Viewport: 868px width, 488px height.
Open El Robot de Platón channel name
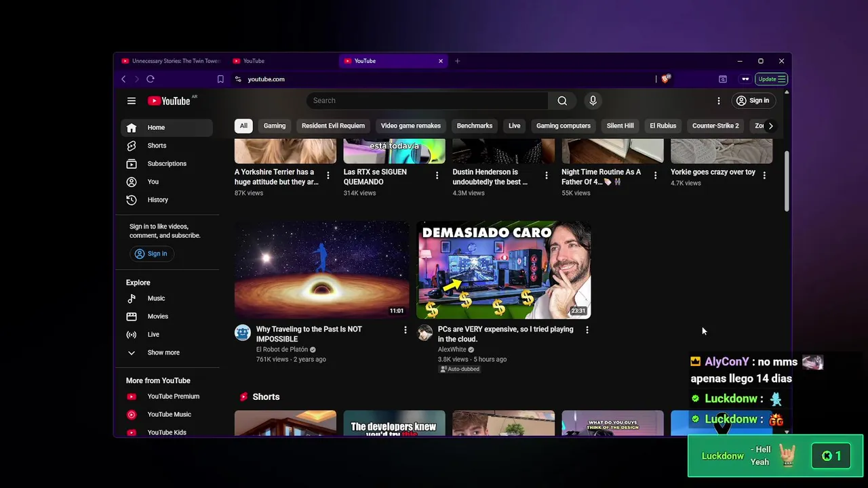(282, 350)
